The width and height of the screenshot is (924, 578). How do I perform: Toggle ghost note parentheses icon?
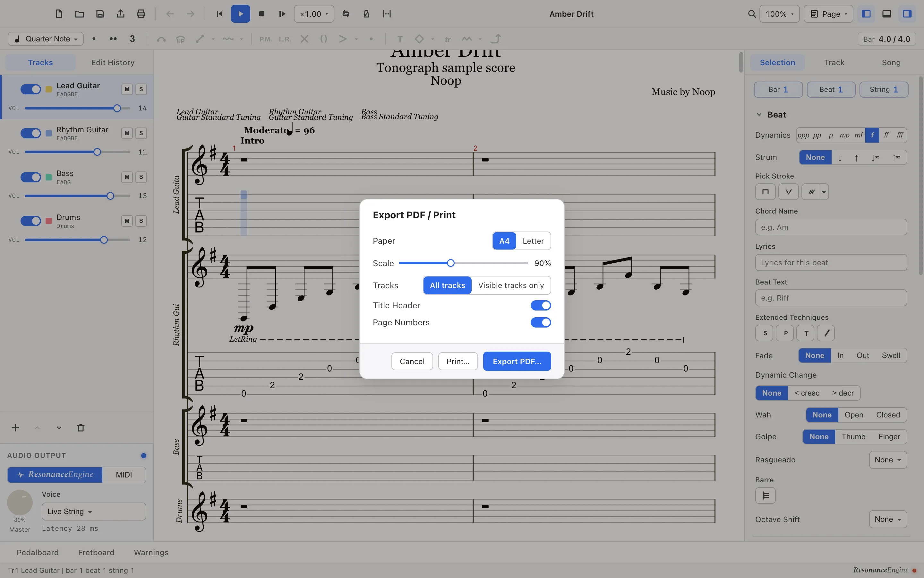pos(323,39)
